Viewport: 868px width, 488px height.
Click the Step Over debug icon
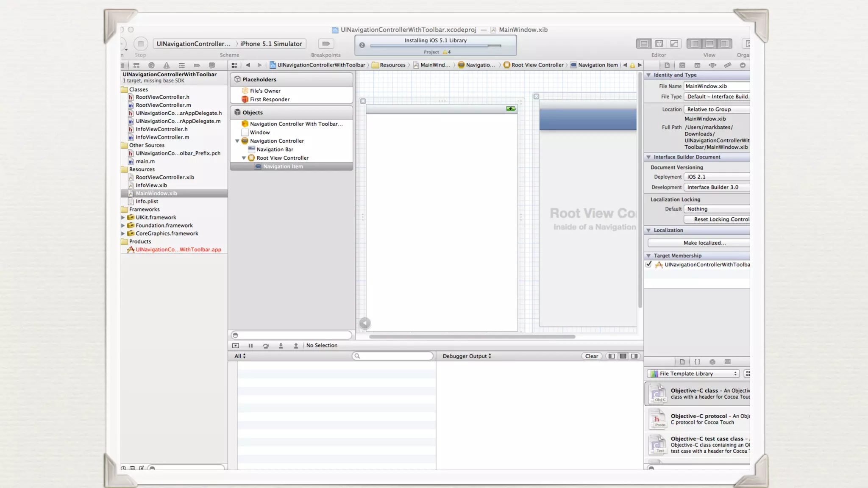click(x=266, y=346)
